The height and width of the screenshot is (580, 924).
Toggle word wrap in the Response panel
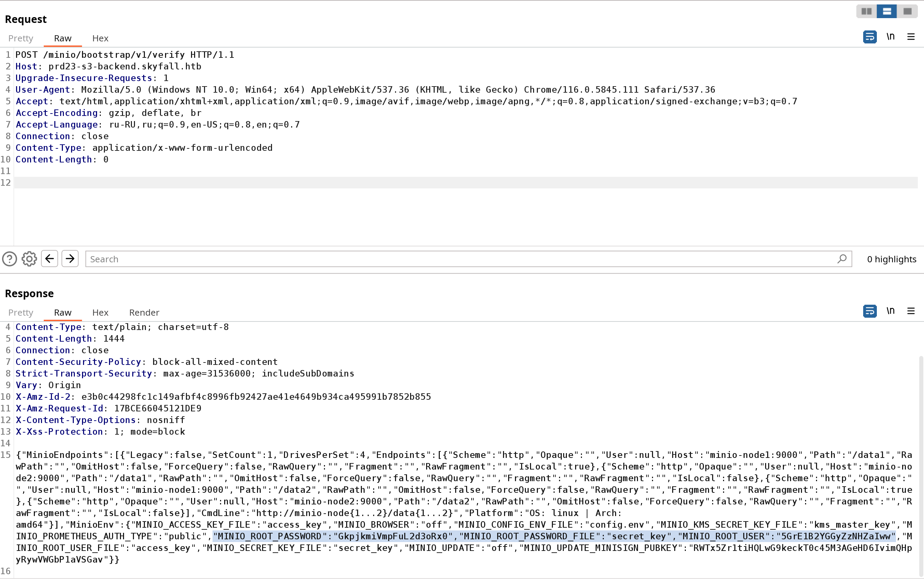pyautogui.click(x=870, y=311)
